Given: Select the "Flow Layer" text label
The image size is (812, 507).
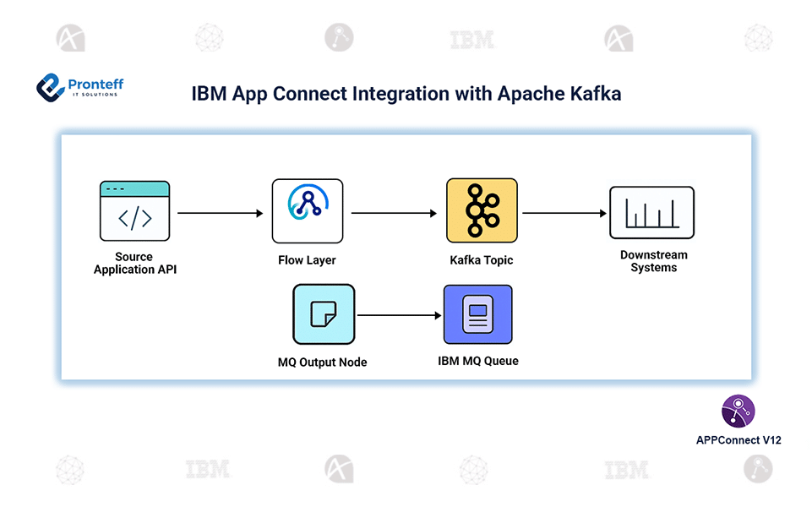Looking at the screenshot, I should [x=308, y=260].
